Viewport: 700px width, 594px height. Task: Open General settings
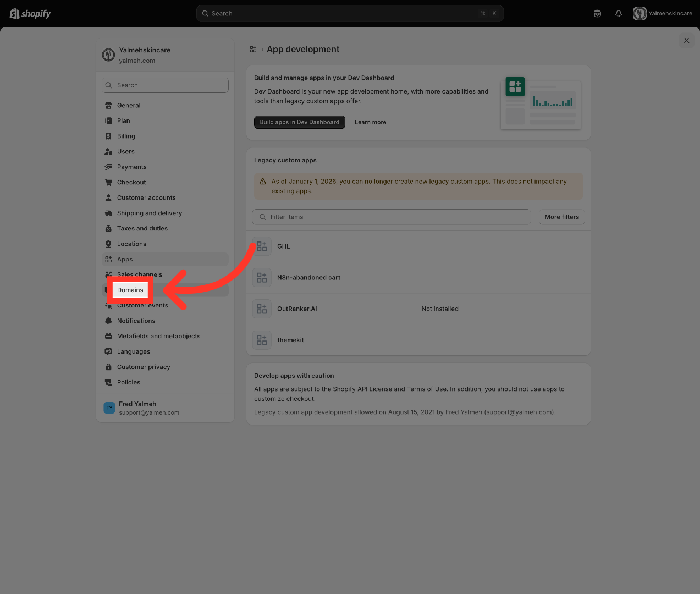165,105
